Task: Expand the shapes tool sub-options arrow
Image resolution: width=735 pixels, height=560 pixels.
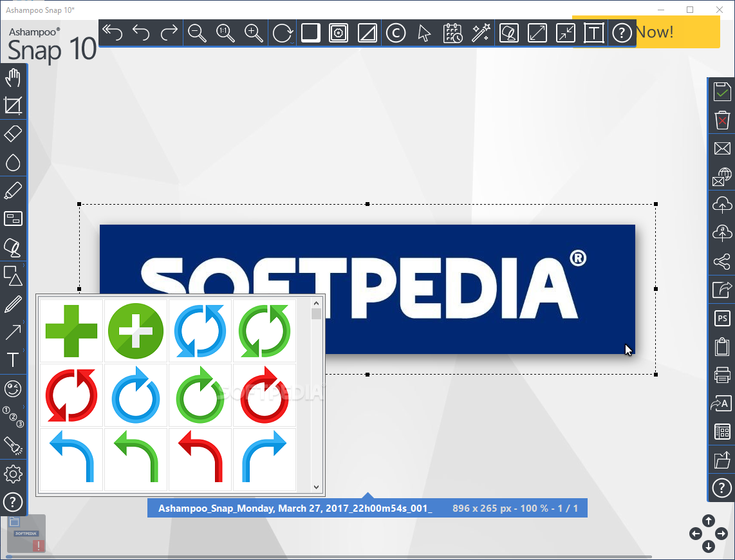Action: coord(24,266)
